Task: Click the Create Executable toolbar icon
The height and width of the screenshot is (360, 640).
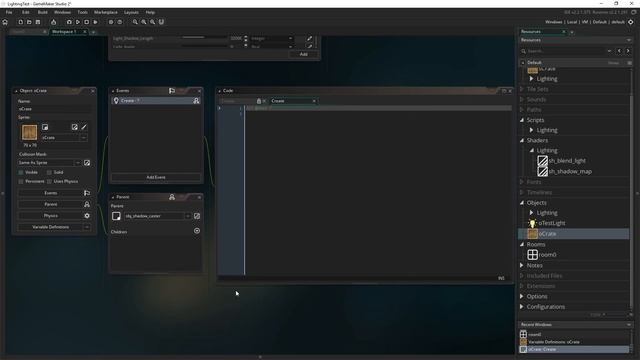Action: [53, 22]
